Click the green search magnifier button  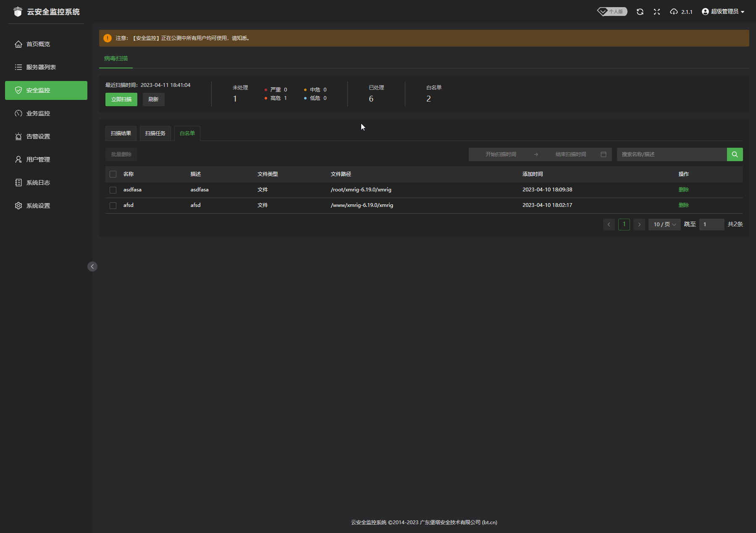pyautogui.click(x=735, y=154)
